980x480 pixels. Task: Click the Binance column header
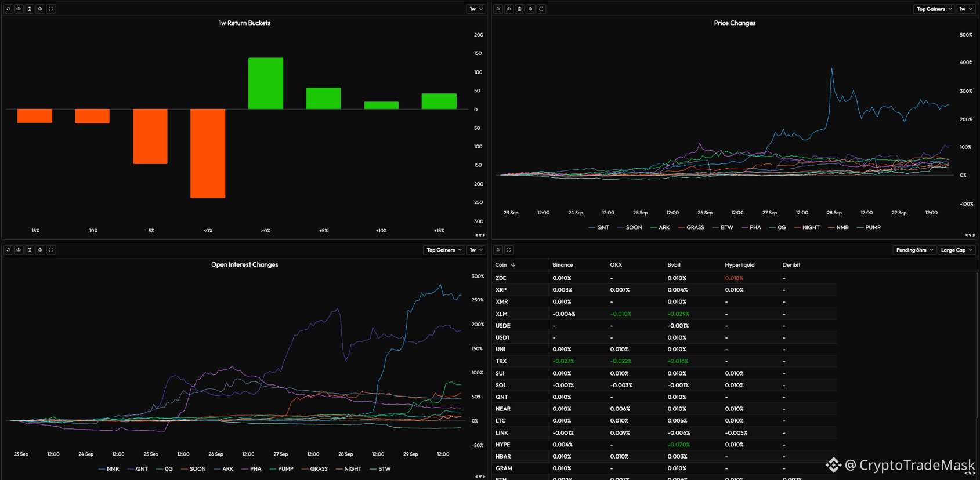[562, 264]
